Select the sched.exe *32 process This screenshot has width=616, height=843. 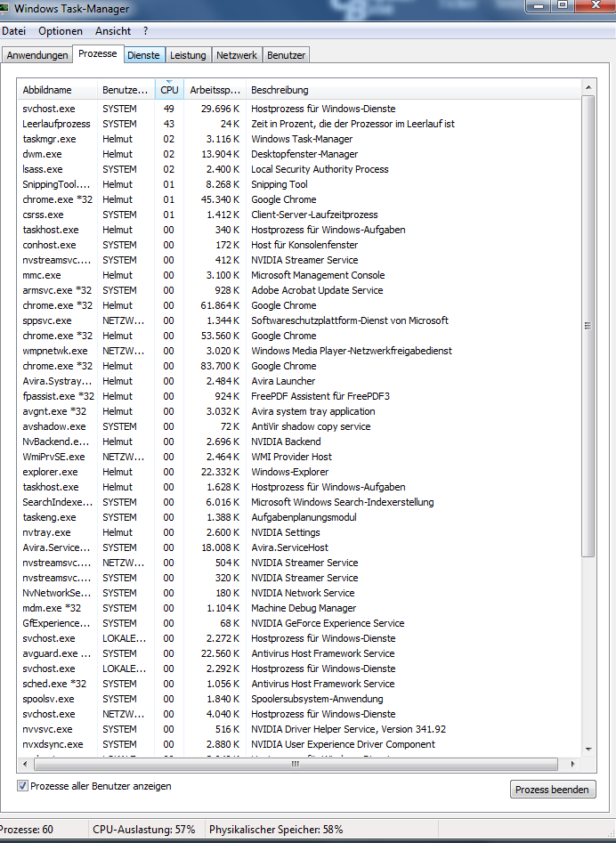299,684
